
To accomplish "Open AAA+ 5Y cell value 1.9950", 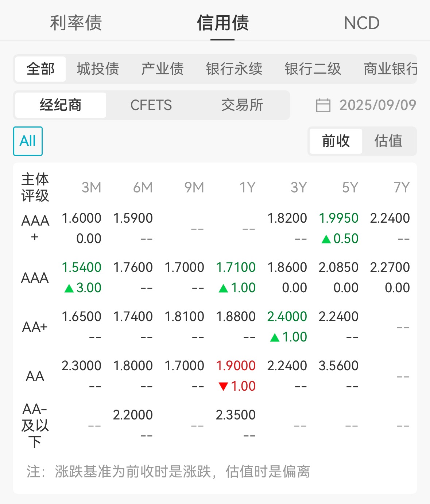I will point(339,218).
